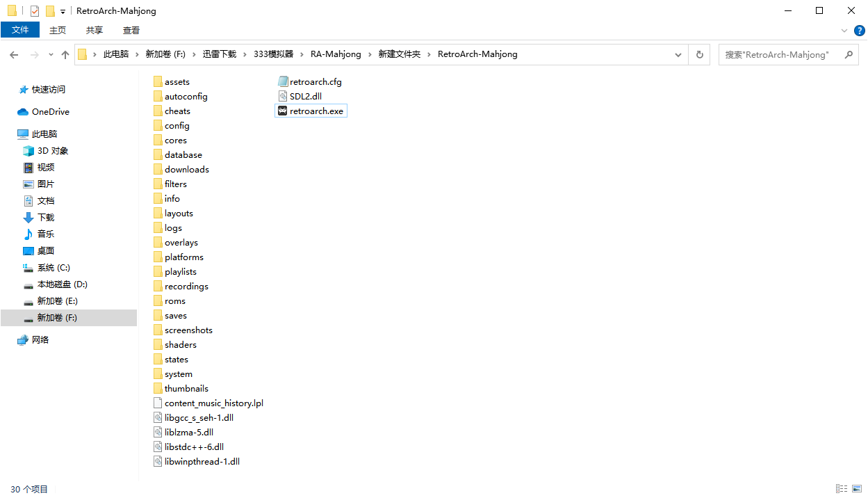This screenshot has width=868, height=498.
Task: Navigate to 333模拟器 in breadcrumb
Action: (x=274, y=54)
